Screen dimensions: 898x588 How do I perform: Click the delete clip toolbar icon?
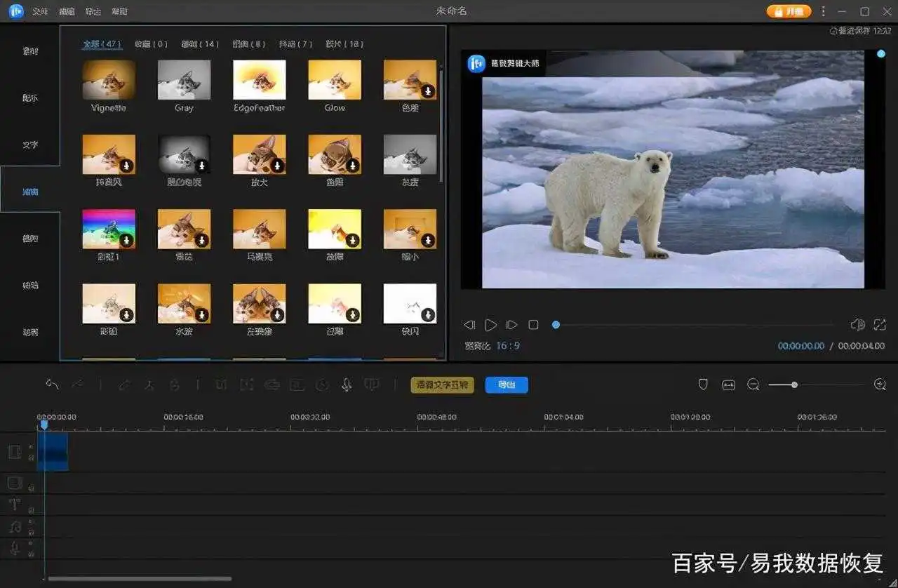pos(175,385)
